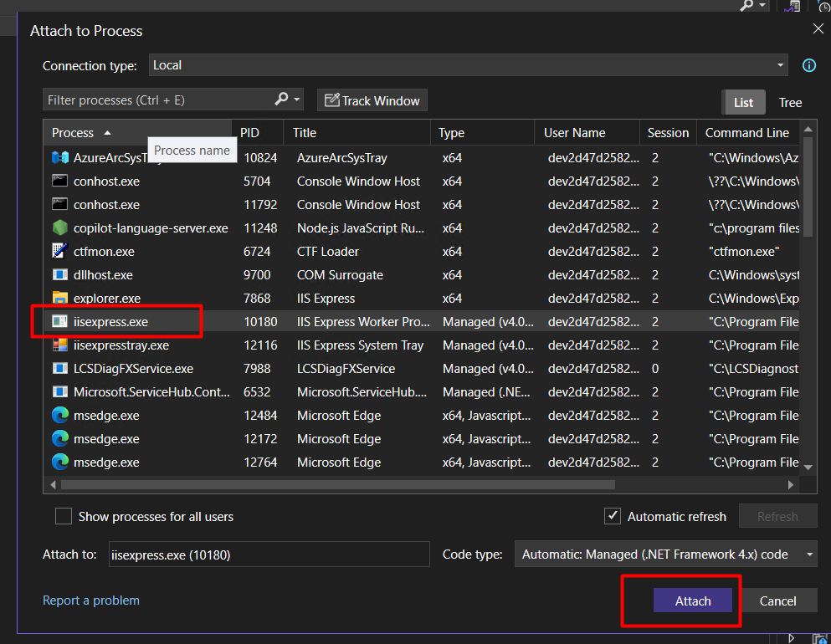The image size is (831, 644).
Task: Click the msedge.exe icon with PID 12484
Action: [x=59, y=416]
